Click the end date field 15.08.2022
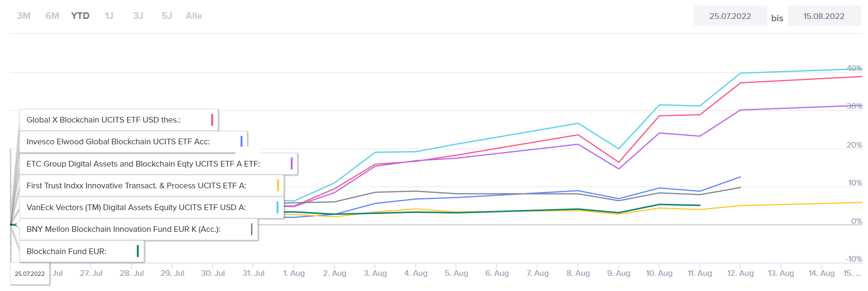 pos(824,16)
